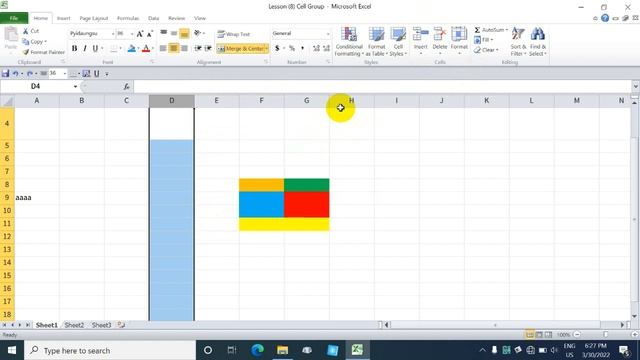The height and width of the screenshot is (360, 640).
Task: Apply Accounting dollar number format
Action: 277,49
